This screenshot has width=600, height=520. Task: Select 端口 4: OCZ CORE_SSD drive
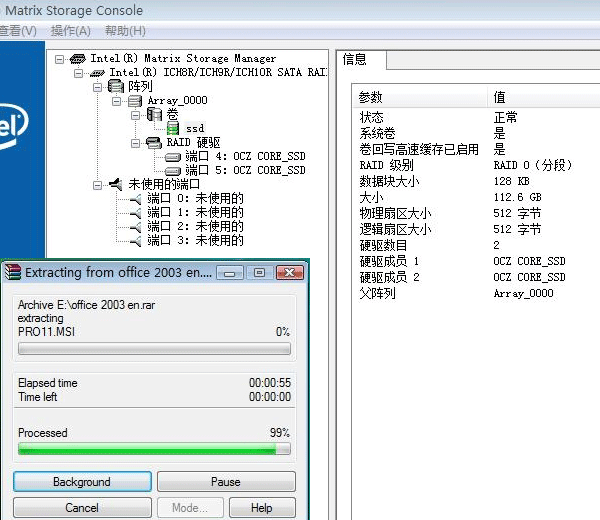click(x=245, y=157)
